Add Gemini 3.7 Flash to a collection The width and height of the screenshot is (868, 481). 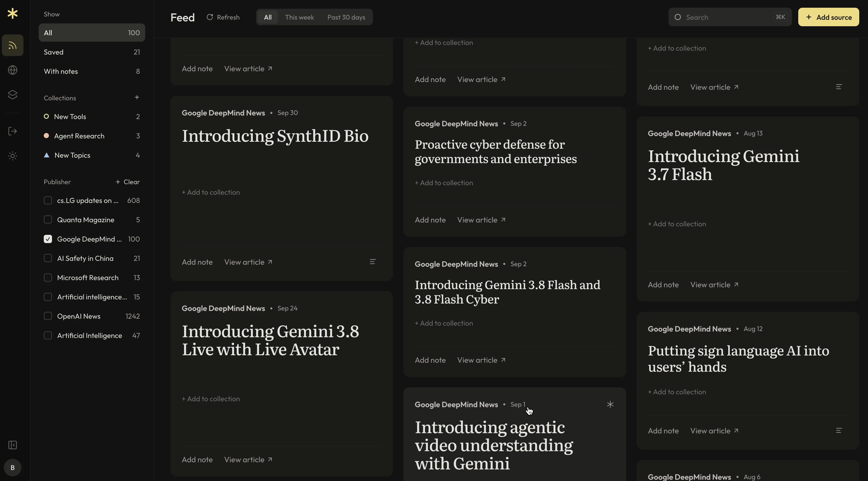click(676, 224)
